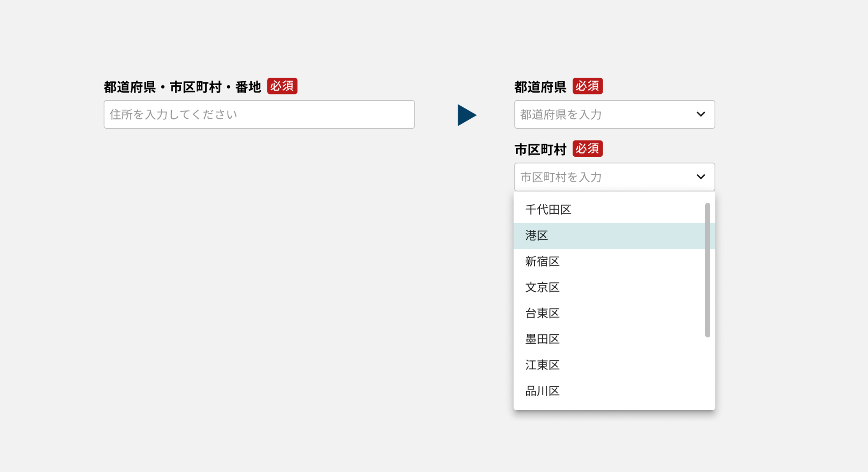
Task: Pick 品川区 at the list bottom
Action: point(542,391)
